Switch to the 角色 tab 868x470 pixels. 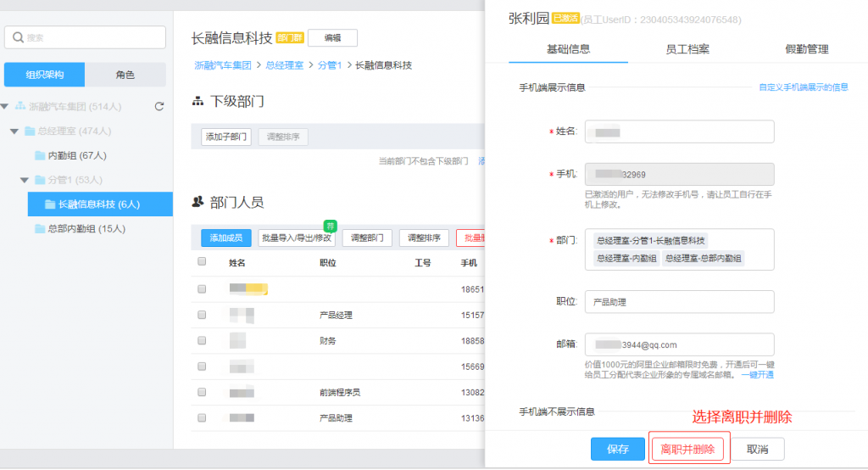(x=125, y=75)
